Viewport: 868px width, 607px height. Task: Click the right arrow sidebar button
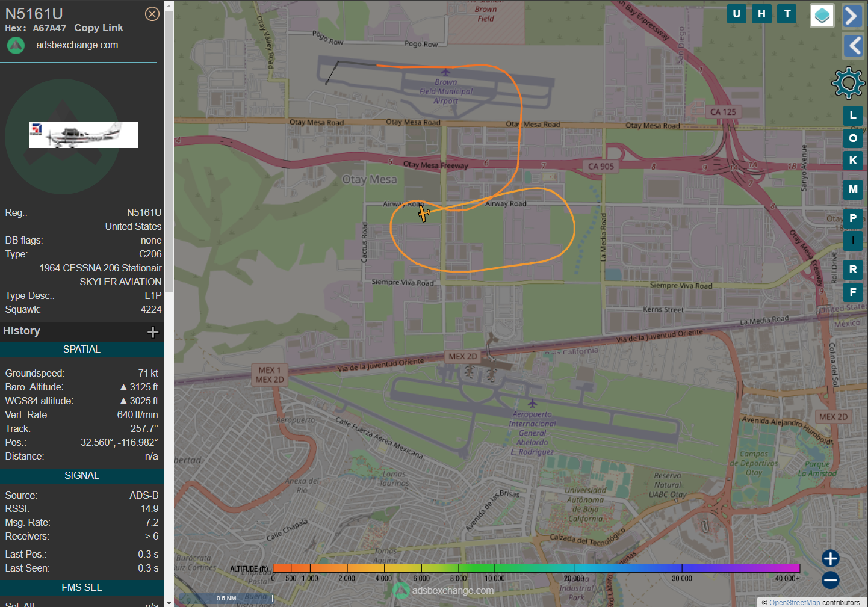click(853, 16)
